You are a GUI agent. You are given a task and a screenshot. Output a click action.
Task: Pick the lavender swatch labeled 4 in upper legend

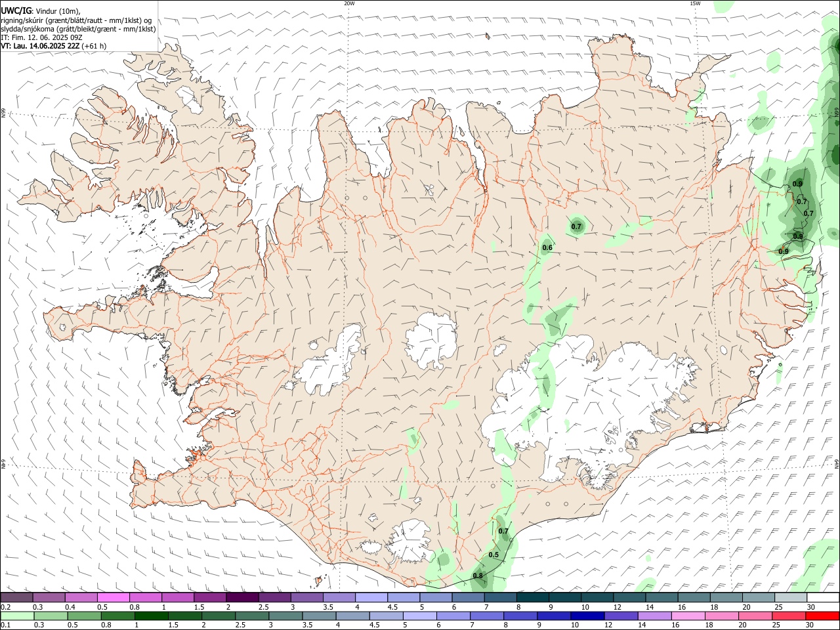(x=371, y=597)
